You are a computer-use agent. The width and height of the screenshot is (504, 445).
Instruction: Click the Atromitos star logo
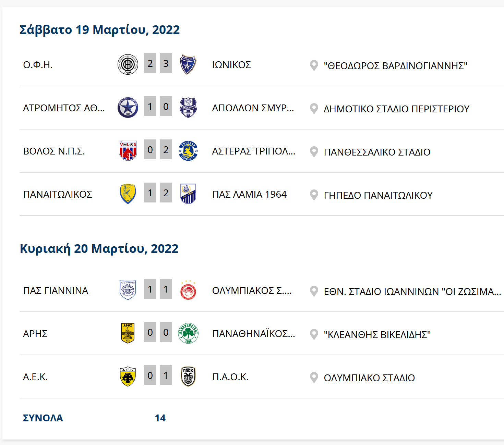point(128,108)
